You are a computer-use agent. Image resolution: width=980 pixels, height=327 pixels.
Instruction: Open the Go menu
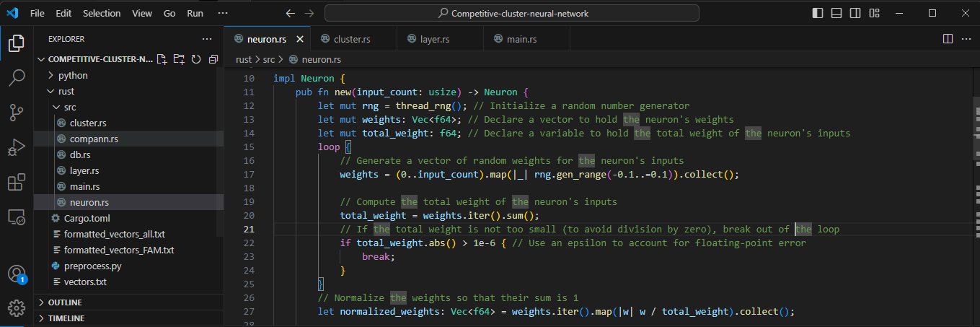click(x=169, y=13)
